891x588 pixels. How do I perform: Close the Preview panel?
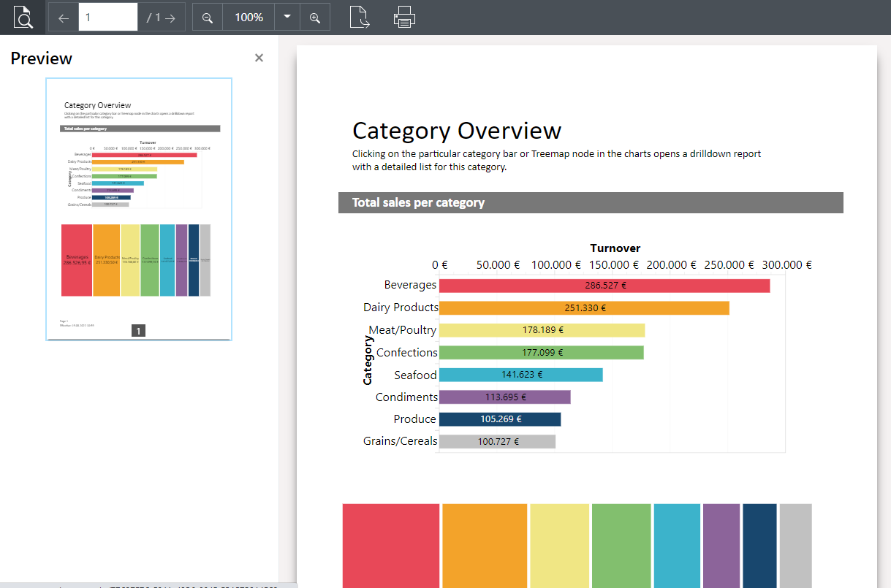click(259, 58)
